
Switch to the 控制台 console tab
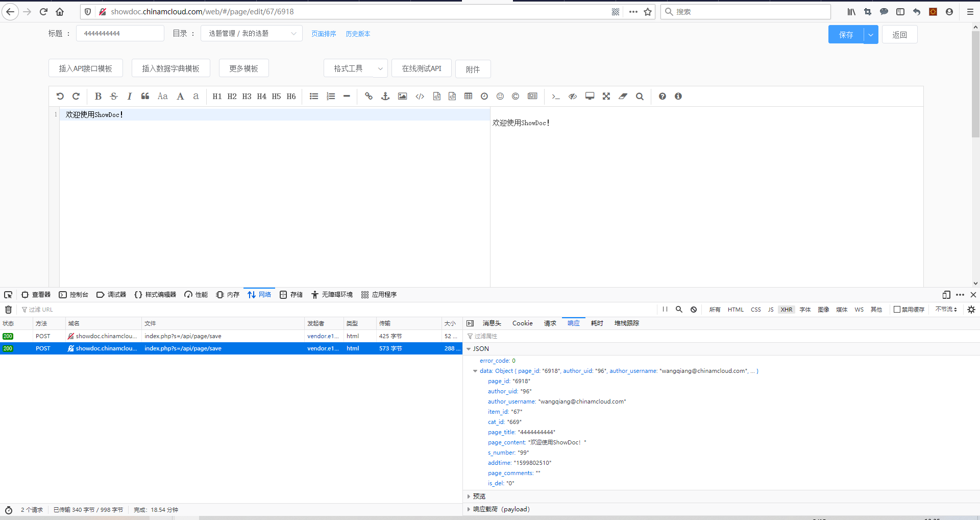pos(73,295)
